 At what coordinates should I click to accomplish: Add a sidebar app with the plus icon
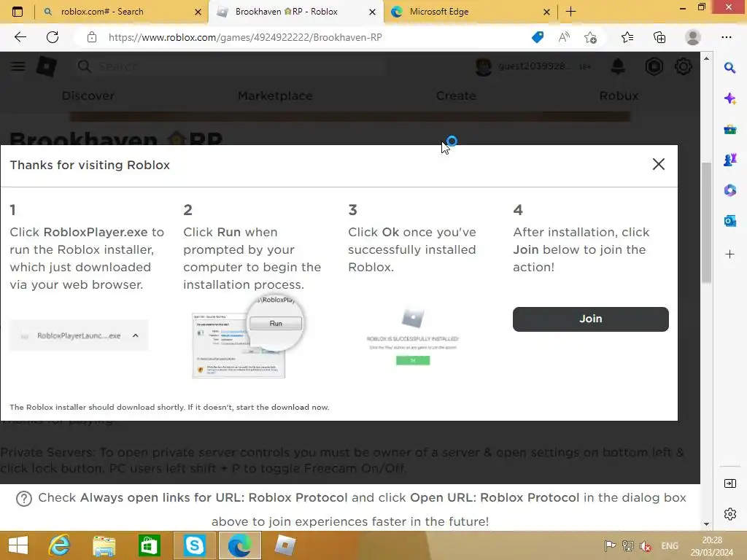click(729, 254)
